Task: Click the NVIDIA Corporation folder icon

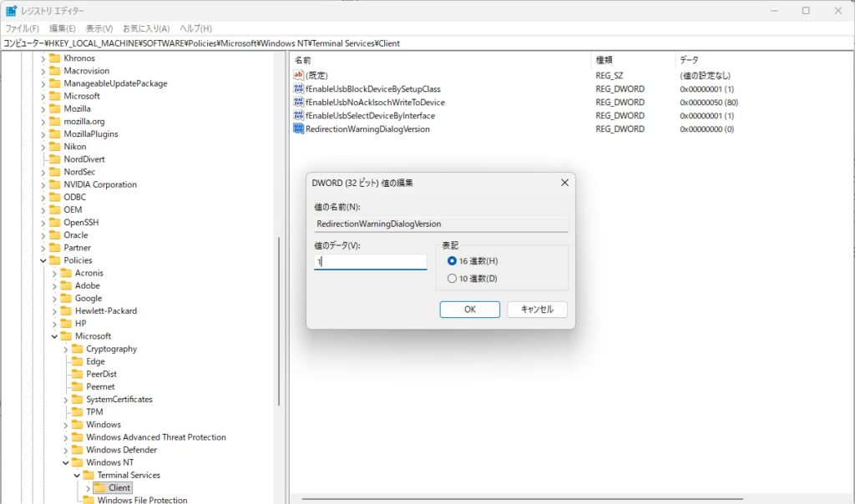Action: [x=55, y=184]
